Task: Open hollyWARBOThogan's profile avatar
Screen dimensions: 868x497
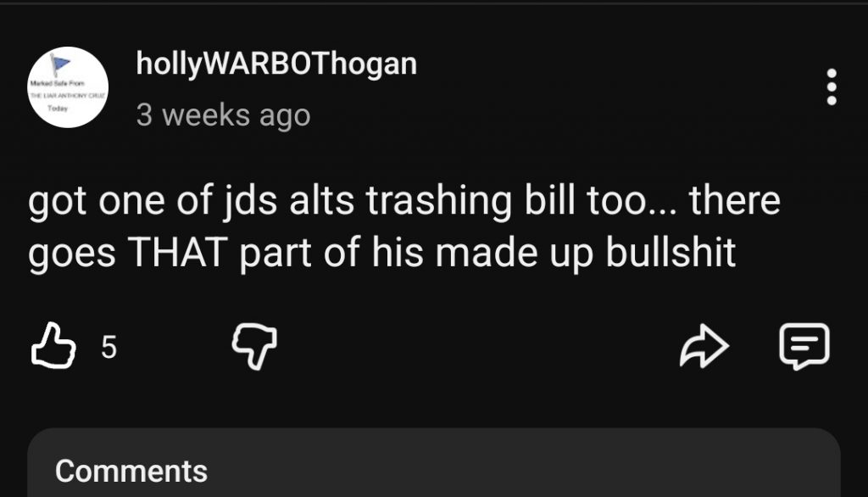Action: [x=68, y=87]
